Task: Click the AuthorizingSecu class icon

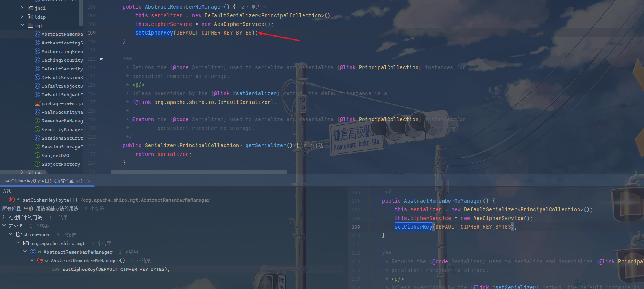Action: tap(37, 52)
